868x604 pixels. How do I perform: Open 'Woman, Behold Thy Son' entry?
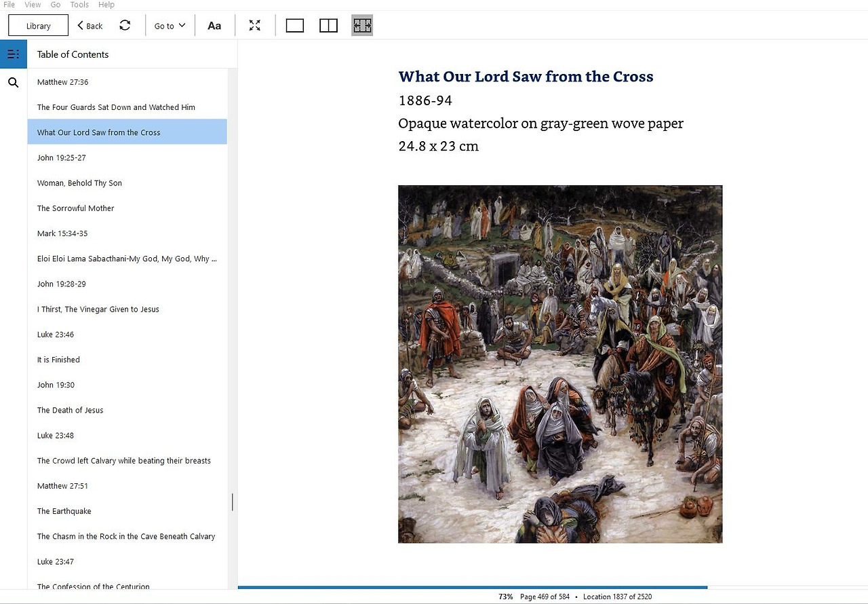click(127, 183)
